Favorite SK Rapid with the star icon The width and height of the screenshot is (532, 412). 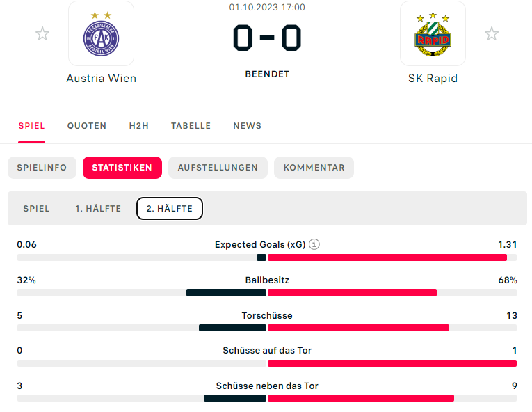(x=492, y=33)
